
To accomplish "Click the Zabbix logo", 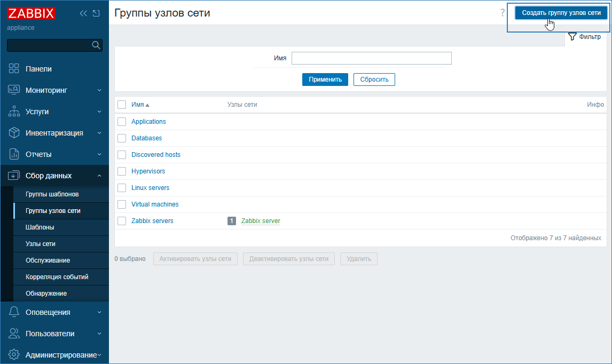I will coord(31,13).
